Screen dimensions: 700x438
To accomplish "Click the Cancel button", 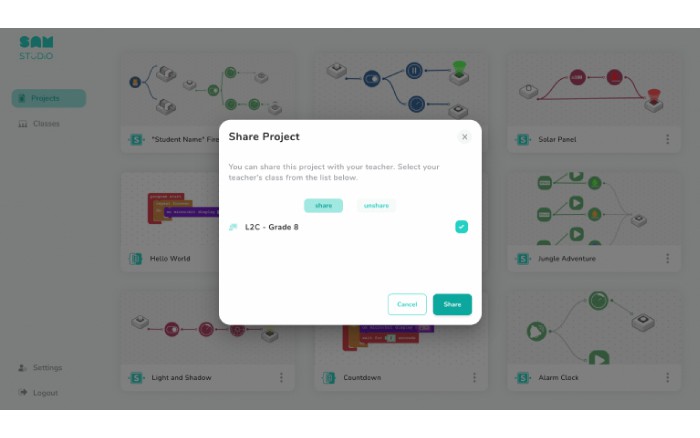I will [407, 304].
